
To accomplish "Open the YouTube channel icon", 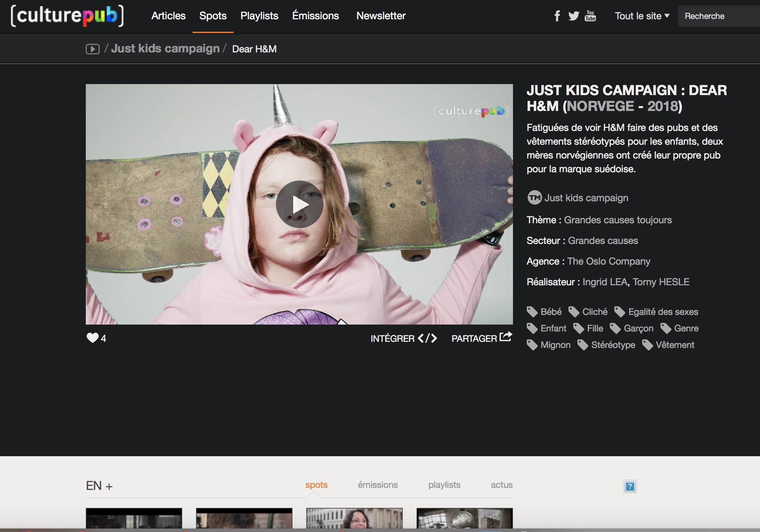I will pyautogui.click(x=590, y=16).
